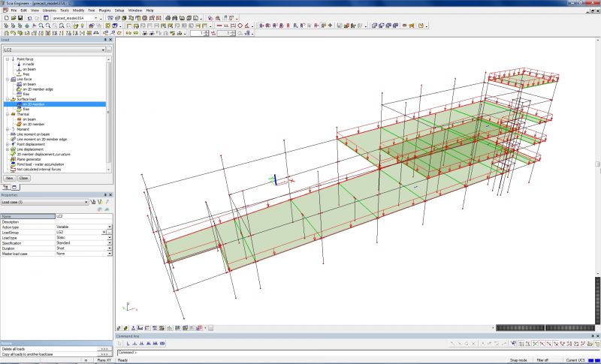This screenshot has width=601, height=364.
Task: Collapse the Thermal tree node
Action: 6,114
